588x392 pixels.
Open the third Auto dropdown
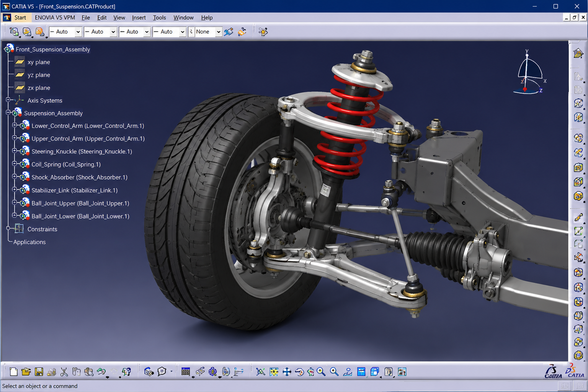point(147,32)
